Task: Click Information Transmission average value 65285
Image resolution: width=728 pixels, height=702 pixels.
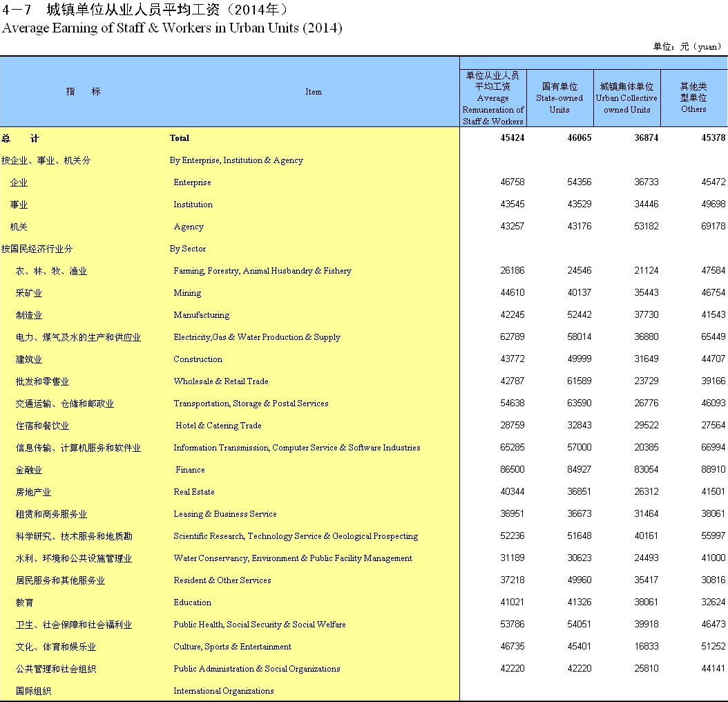Action: (512, 448)
